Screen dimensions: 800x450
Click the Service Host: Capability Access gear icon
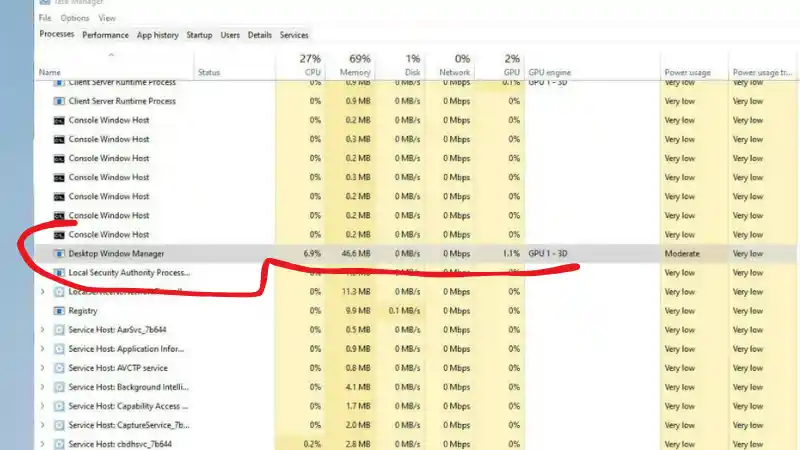(x=59, y=406)
